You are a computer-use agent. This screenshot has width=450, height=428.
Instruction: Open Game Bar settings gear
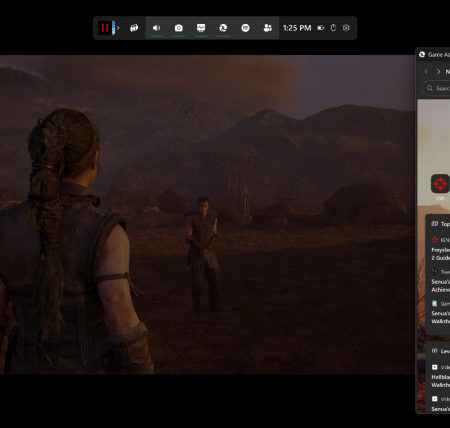click(x=346, y=28)
